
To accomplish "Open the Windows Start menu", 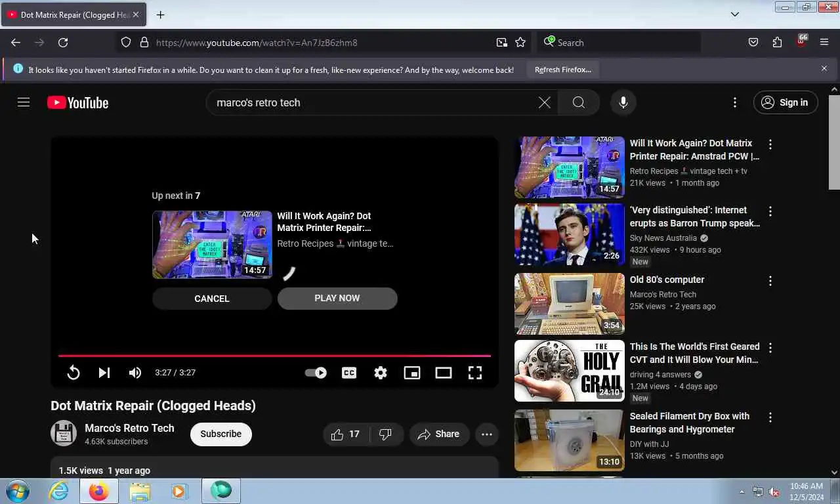I will [16, 491].
